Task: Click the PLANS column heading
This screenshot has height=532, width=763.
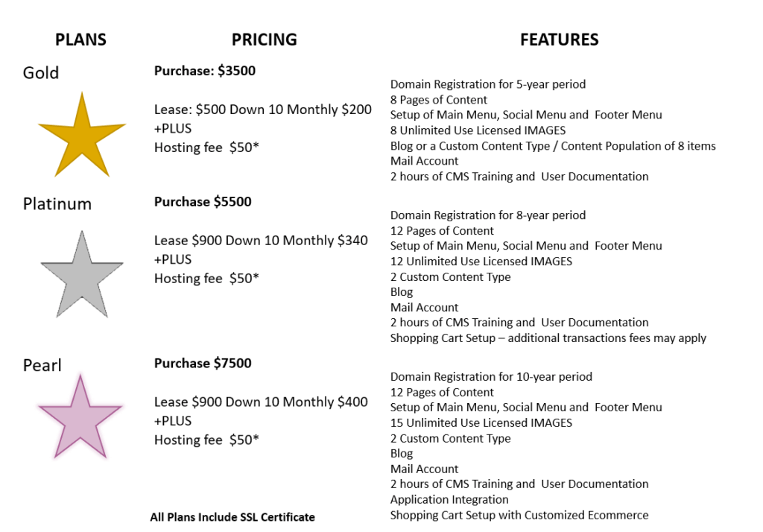Action: [80, 39]
